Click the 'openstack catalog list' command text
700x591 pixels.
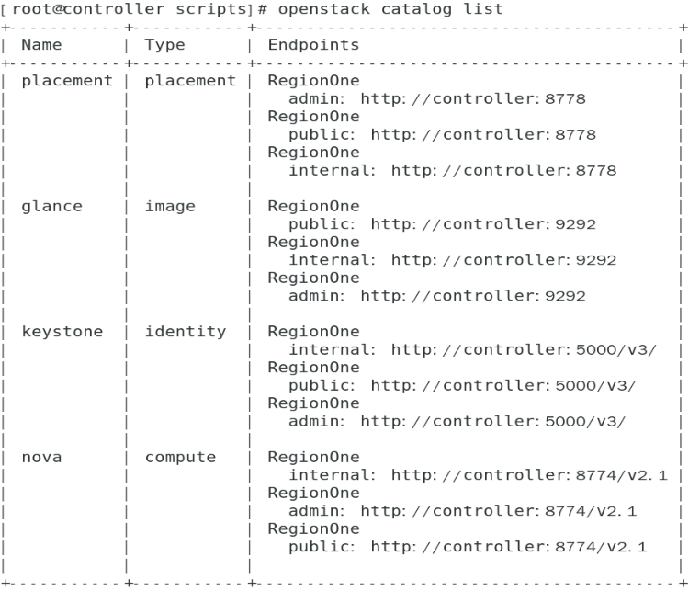tap(390, 9)
